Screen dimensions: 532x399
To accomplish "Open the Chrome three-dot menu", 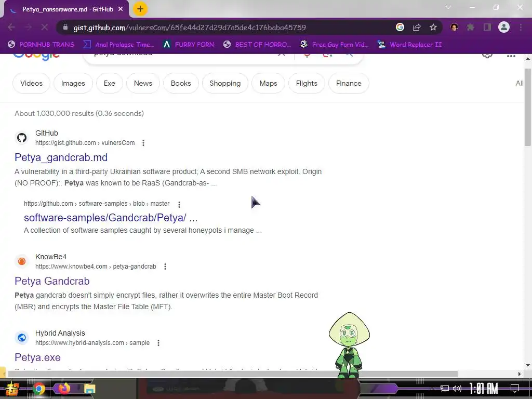I will (x=521, y=27).
